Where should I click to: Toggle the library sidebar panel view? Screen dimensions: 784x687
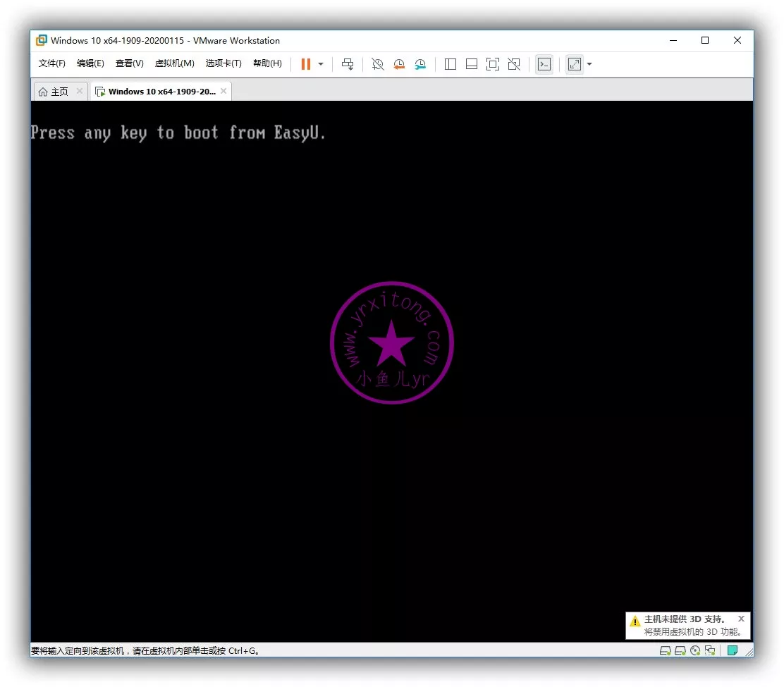click(x=451, y=64)
